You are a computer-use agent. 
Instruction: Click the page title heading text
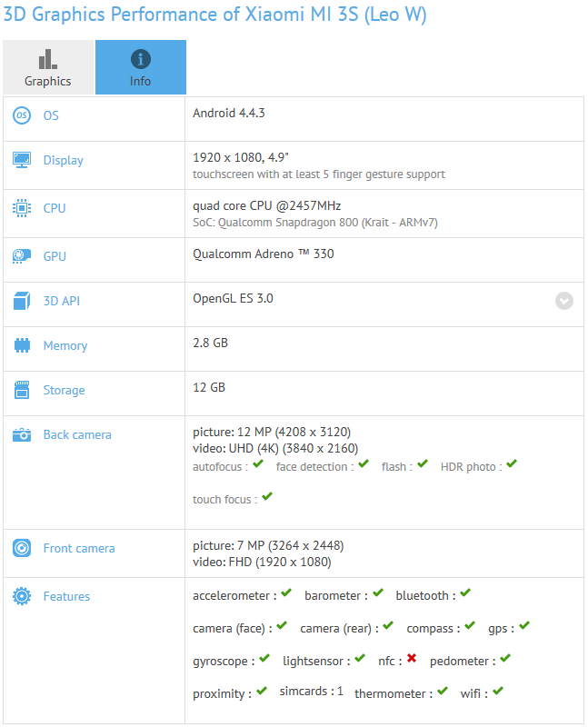214,15
